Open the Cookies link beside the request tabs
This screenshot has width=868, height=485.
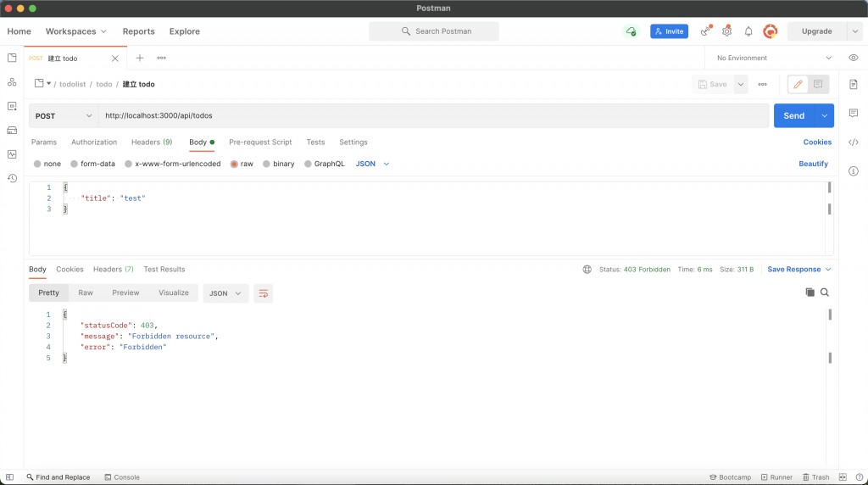[x=817, y=142]
